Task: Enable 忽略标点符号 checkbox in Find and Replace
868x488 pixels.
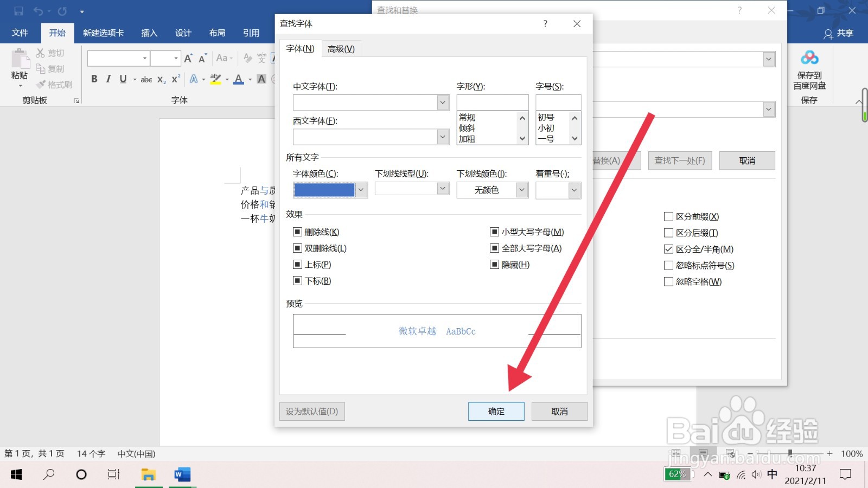Action: pos(668,266)
